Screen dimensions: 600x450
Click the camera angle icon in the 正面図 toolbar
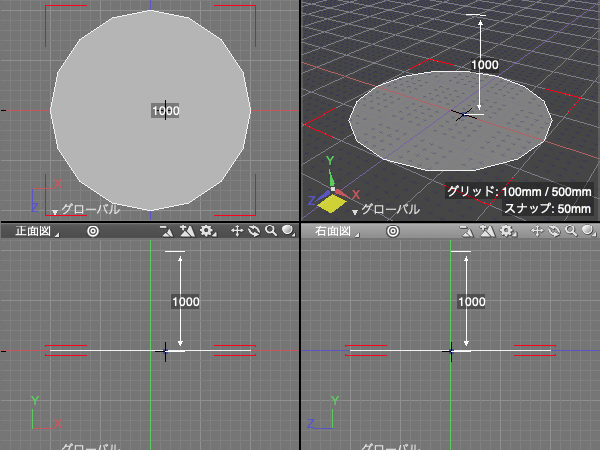(167, 231)
